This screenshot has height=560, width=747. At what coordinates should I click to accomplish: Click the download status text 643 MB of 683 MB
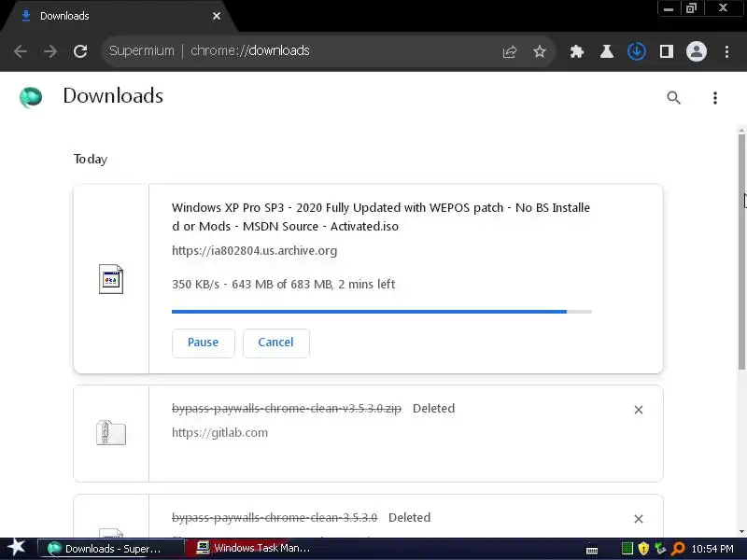coord(282,285)
